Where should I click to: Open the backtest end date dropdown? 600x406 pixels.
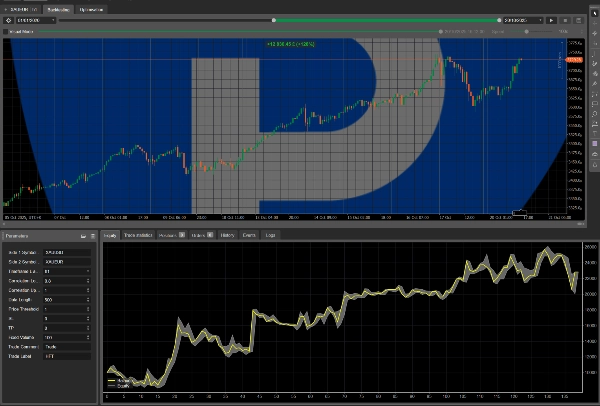pyautogui.click(x=523, y=20)
